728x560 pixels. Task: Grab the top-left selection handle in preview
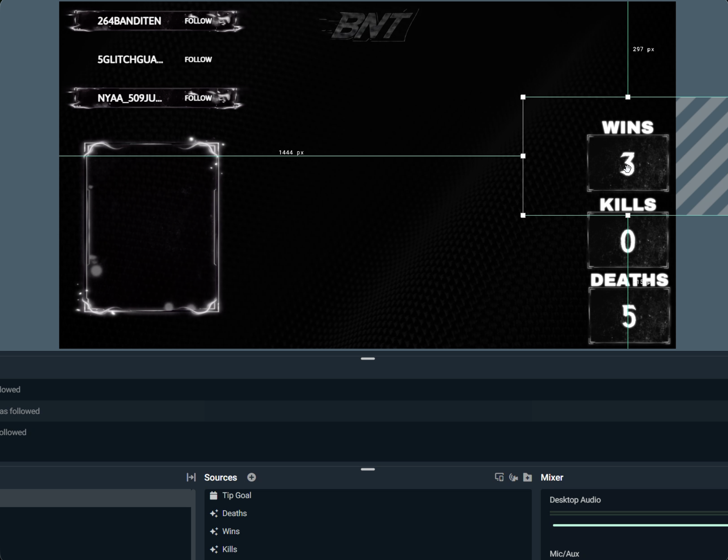[x=523, y=97]
